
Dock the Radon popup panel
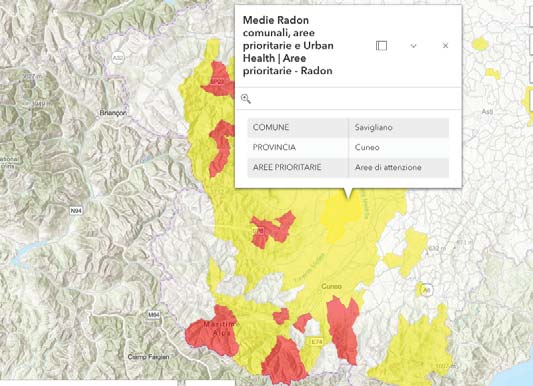(381, 46)
